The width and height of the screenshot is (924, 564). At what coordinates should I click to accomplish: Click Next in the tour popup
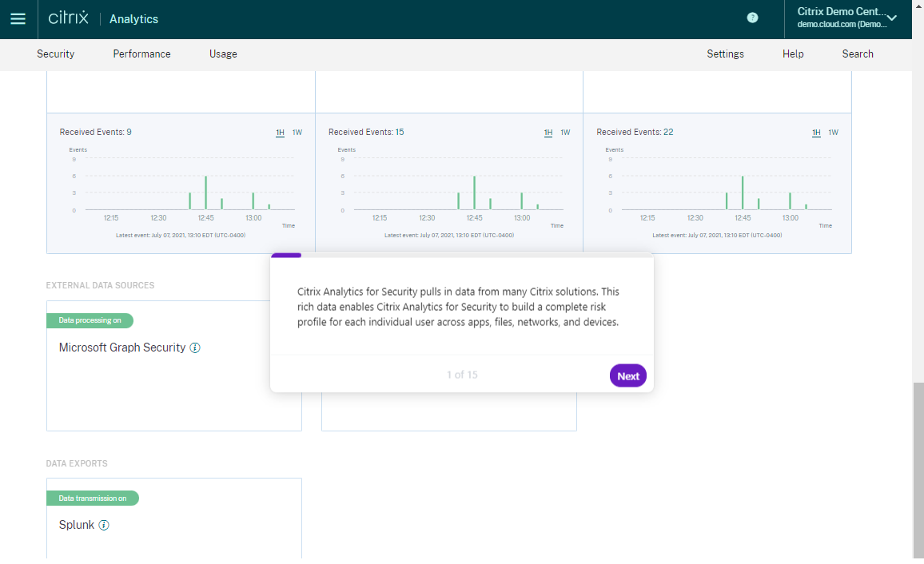click(628, 376)
